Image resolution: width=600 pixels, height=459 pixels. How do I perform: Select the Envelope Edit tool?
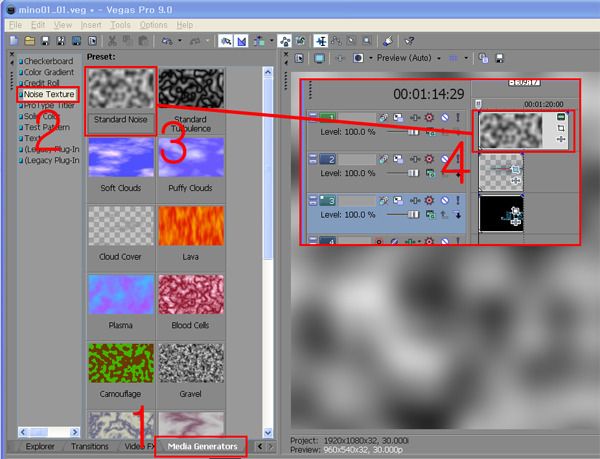click(x=336, y=41)
